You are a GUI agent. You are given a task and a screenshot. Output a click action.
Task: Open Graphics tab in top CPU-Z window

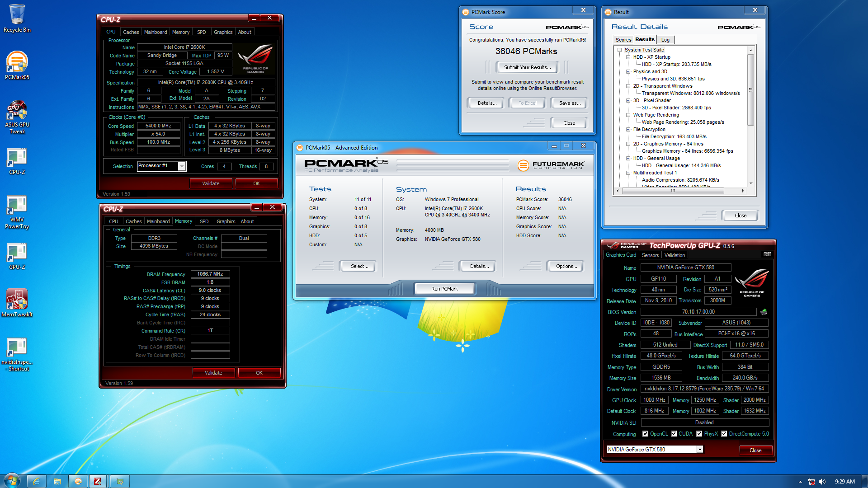[223, 32]
